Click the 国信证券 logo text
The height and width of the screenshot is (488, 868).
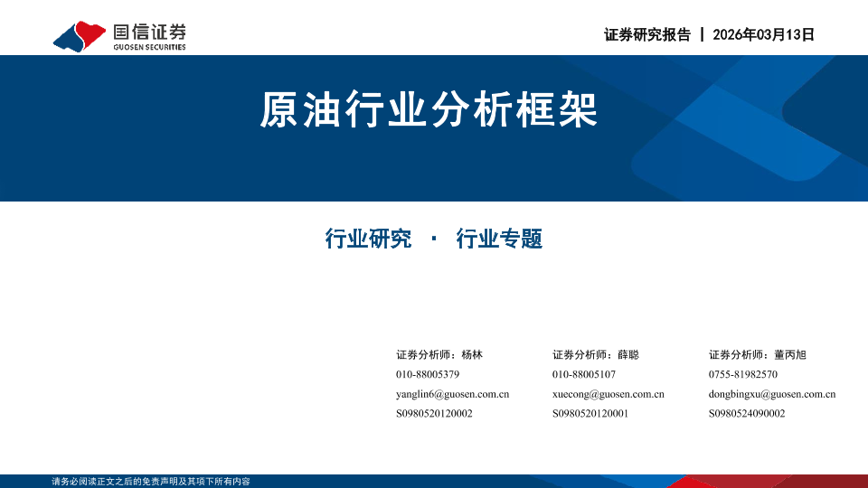point(149,31)
